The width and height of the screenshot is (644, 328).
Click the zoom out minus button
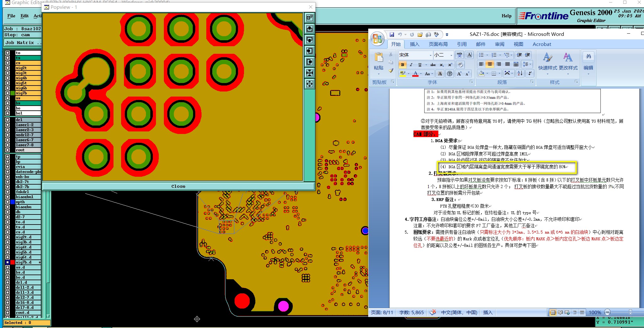[608, 312]
